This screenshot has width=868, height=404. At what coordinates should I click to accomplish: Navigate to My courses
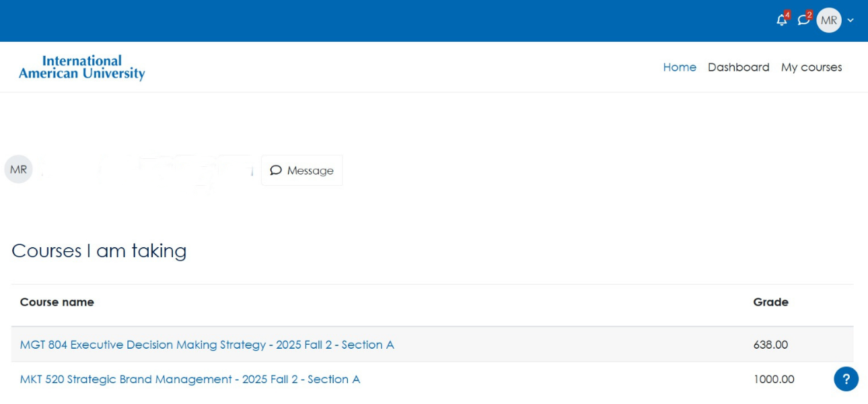(x=811, y=67)
